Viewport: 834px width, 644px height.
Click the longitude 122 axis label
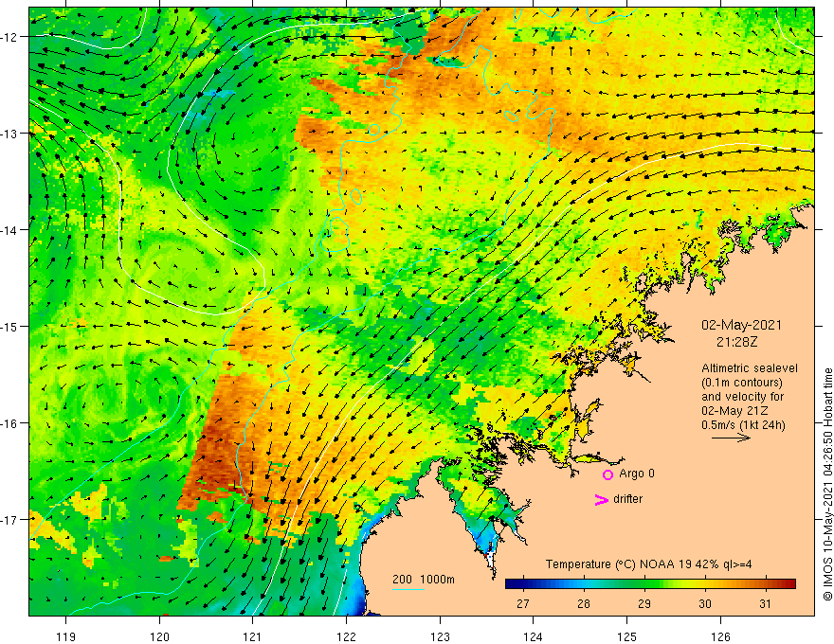click(346, 636)
